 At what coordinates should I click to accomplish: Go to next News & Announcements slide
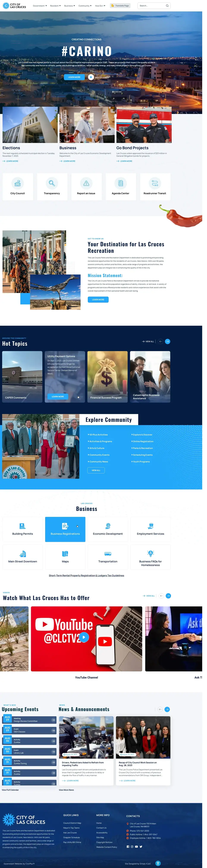point(167,709)
